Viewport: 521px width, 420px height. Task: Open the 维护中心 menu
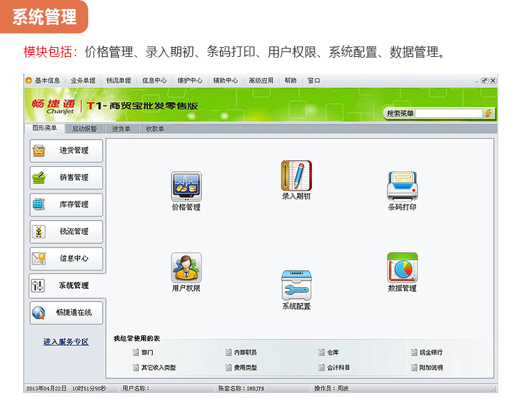(x=190, y=81)
